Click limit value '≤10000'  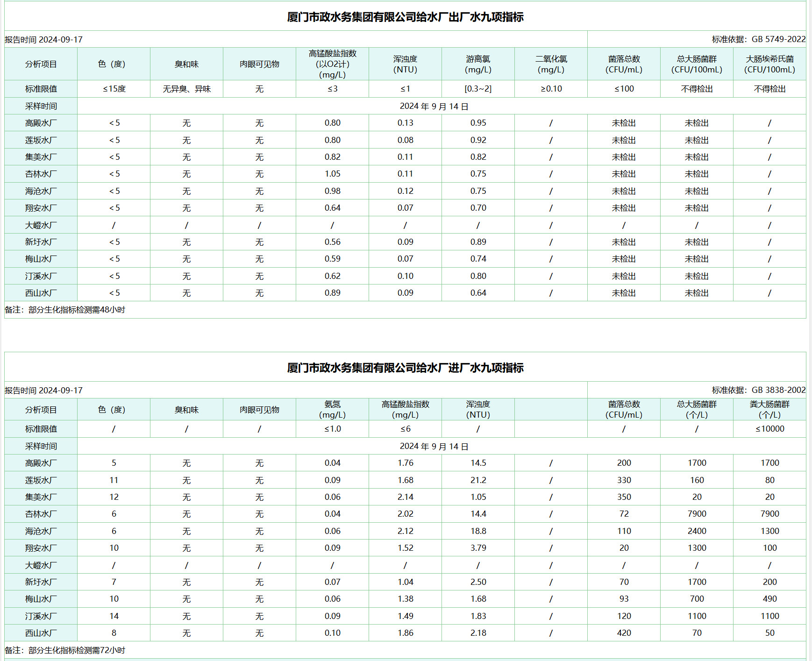769,429
